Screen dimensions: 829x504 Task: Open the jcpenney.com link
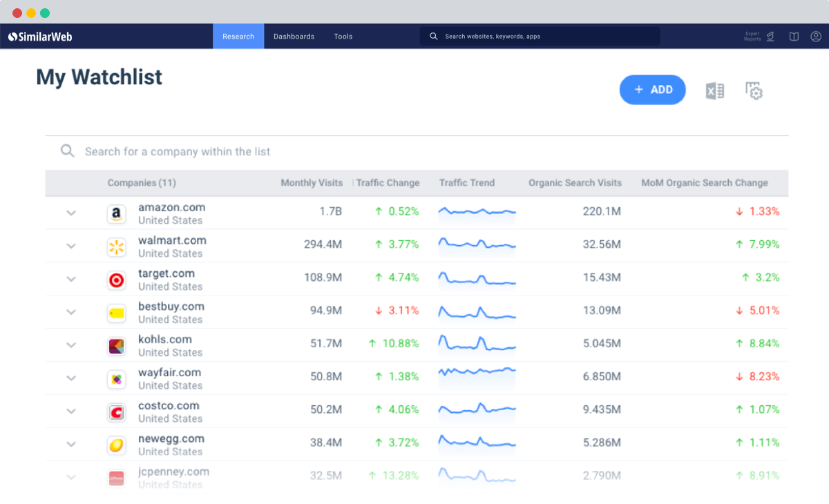pos(173,472)
